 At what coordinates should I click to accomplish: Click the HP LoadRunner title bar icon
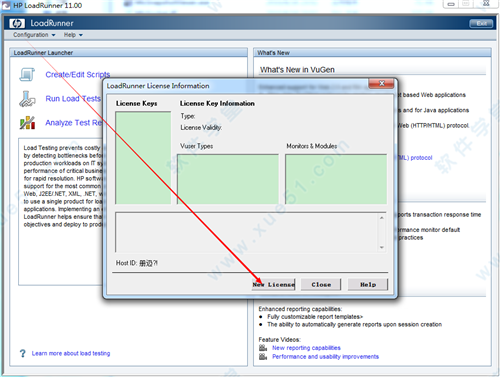pos(6,5)
